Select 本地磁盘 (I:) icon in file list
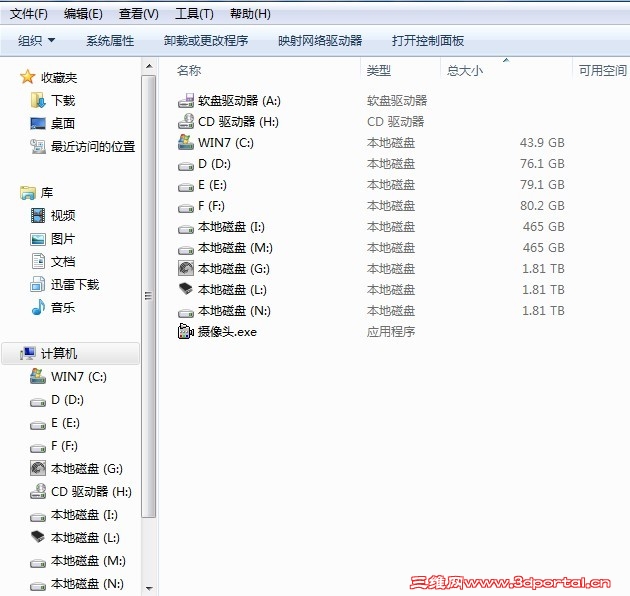Viewport: 630px width, 596px height. [x=186, y=229]
